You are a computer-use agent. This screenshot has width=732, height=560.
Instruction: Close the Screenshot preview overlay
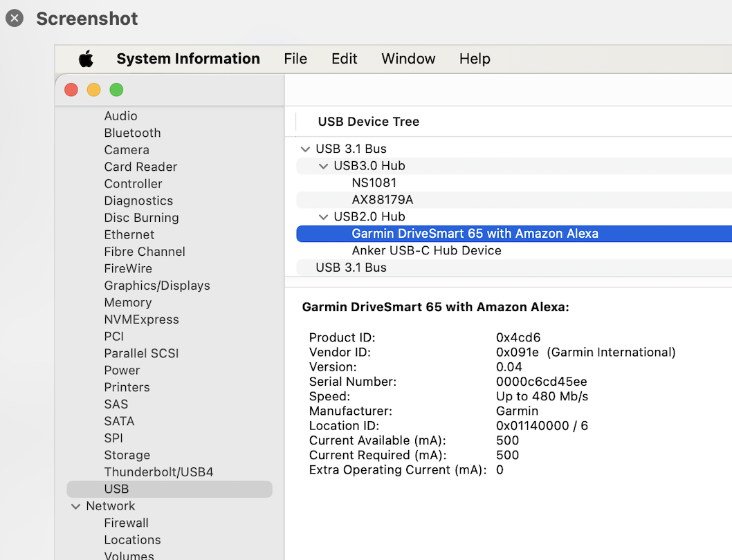coord(15,18)
